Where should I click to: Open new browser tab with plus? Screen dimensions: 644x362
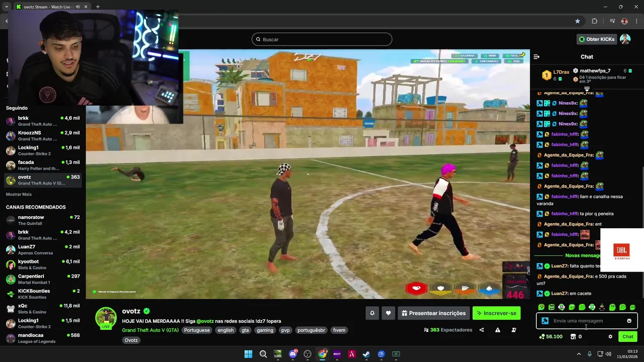[98, 7]
